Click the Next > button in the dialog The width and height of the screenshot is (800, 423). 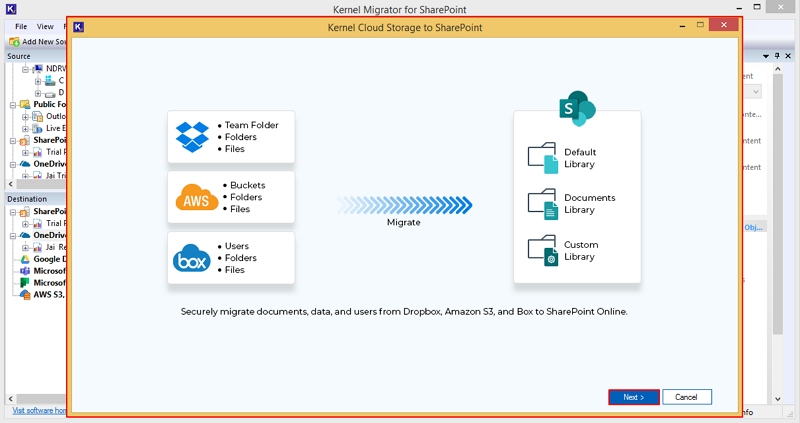coord(634,397)
